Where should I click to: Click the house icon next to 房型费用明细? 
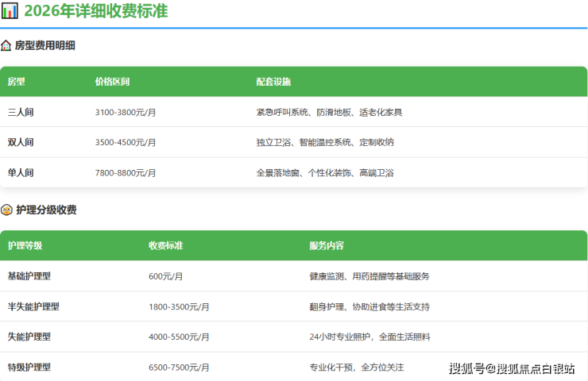[x=6, y=46]
